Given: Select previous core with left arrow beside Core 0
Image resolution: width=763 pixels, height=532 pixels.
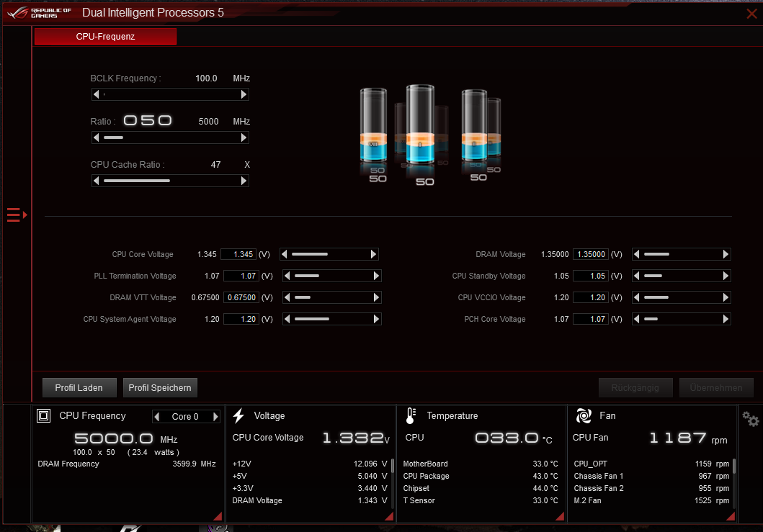Looking at the screenshot, I should point(156,417).
